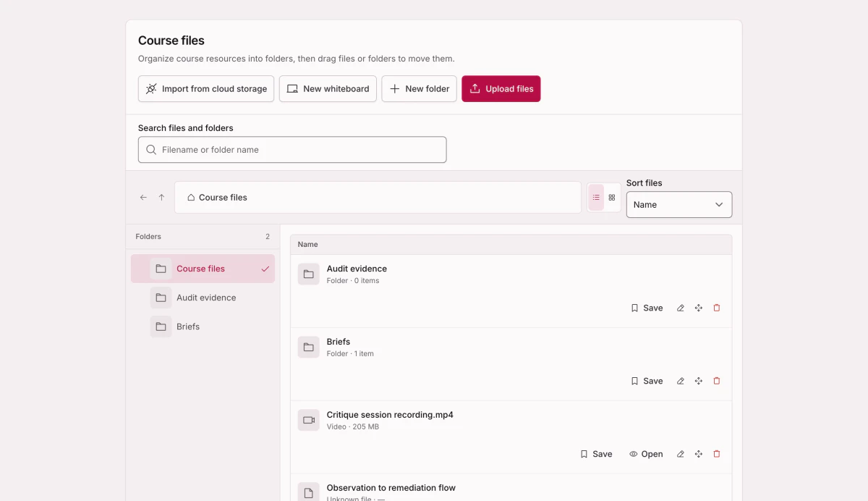
Task: Click the New folder button
Action: point(419,89)
